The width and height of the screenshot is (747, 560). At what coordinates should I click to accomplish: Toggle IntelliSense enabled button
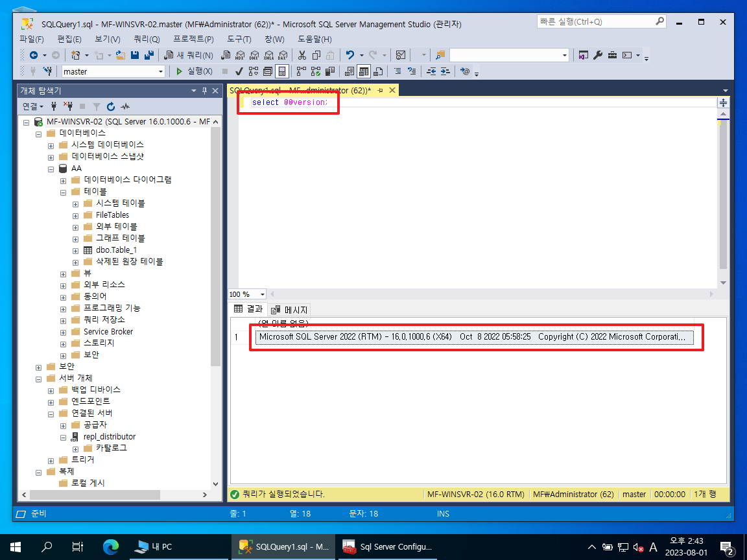(x=282, y=71)
